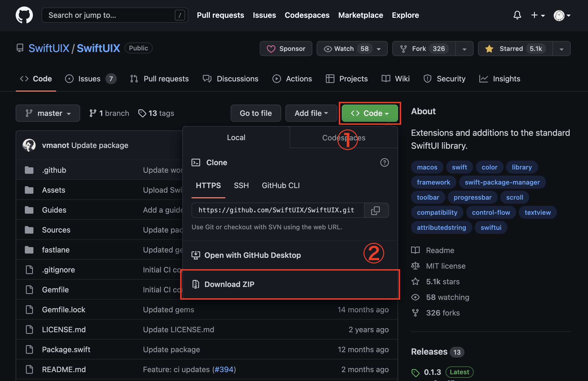Open the swift-package-manager topic tag
Screen dimensions: 588x381
point(502,182)
